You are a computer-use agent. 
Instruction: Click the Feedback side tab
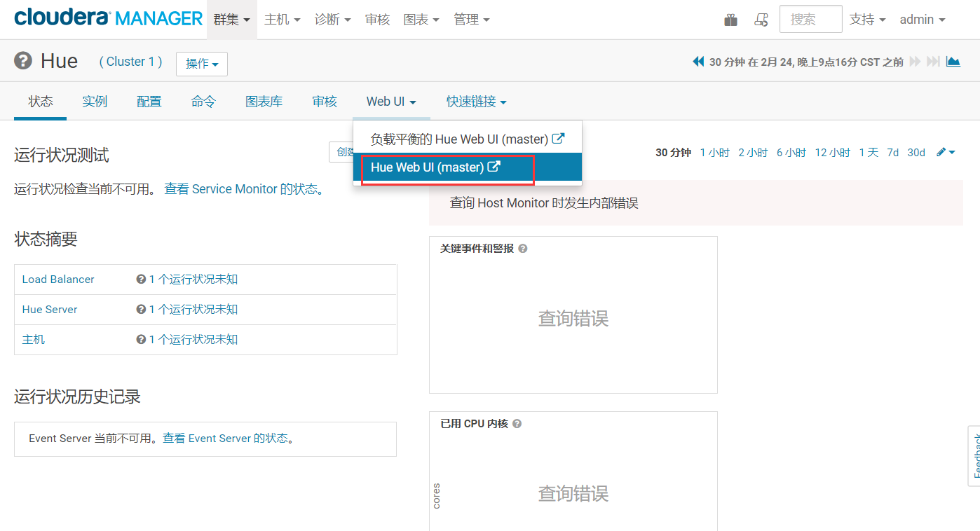[974, 455]
